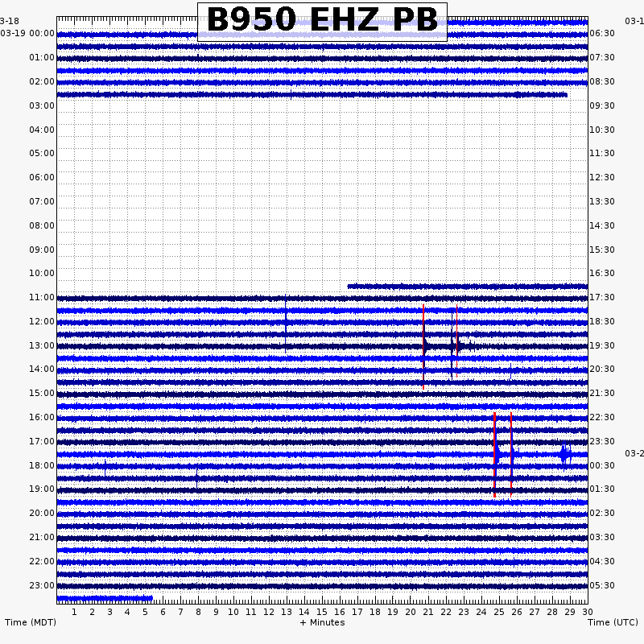This screenshot has width=644, height=644.
Task: Select the 11:00 MDT row label
Action: pos(42,297)
